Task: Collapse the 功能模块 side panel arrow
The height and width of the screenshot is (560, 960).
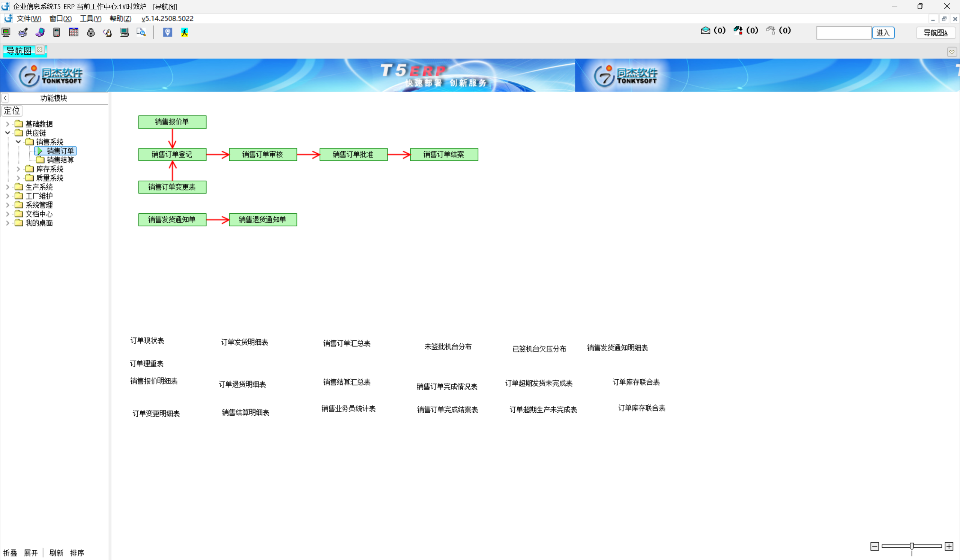Action: [5, 98]
